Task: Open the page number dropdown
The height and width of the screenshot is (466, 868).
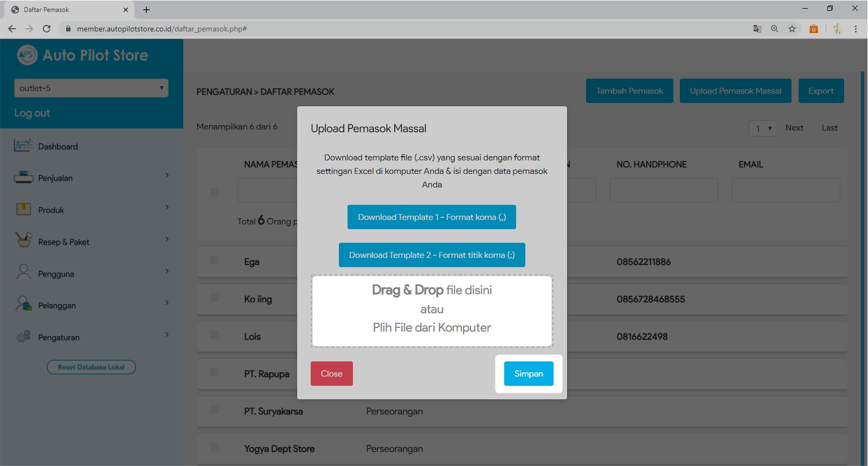Action: (762, 128)
